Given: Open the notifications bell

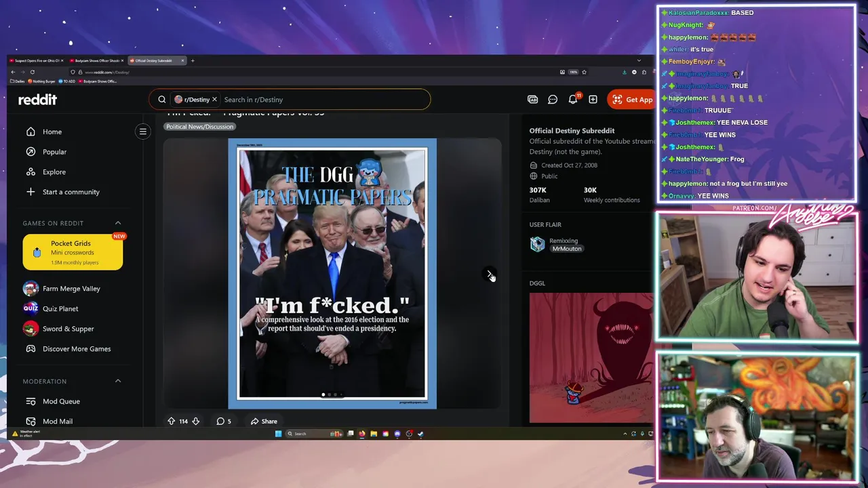Looking at the screenshot, I should (573, 100).
